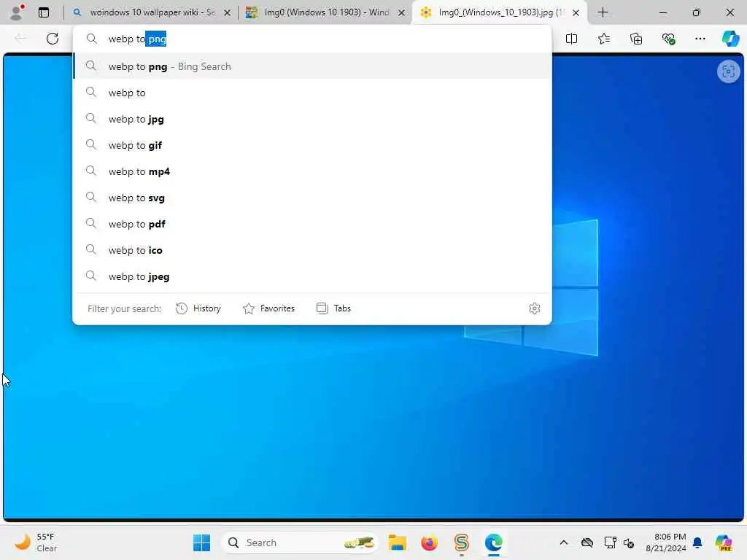Launch Firefox from the taskbar
747x560 pixels.
(x=429, y=542)
